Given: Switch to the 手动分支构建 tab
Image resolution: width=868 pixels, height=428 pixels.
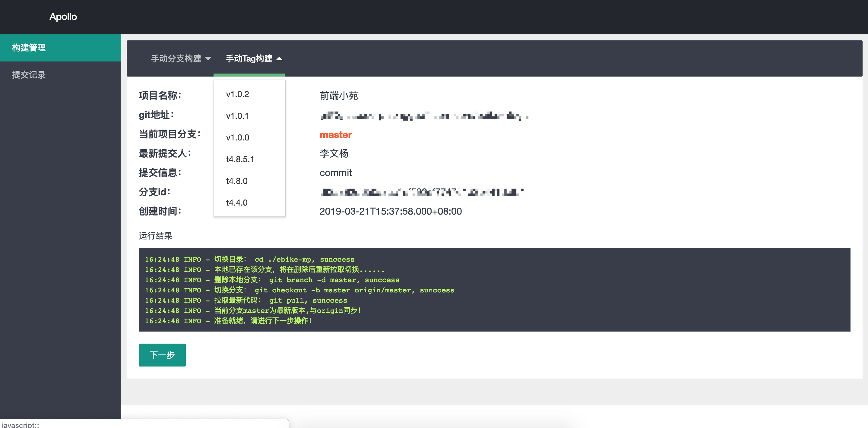Looking at the screenshot, I should click(176, 58).
